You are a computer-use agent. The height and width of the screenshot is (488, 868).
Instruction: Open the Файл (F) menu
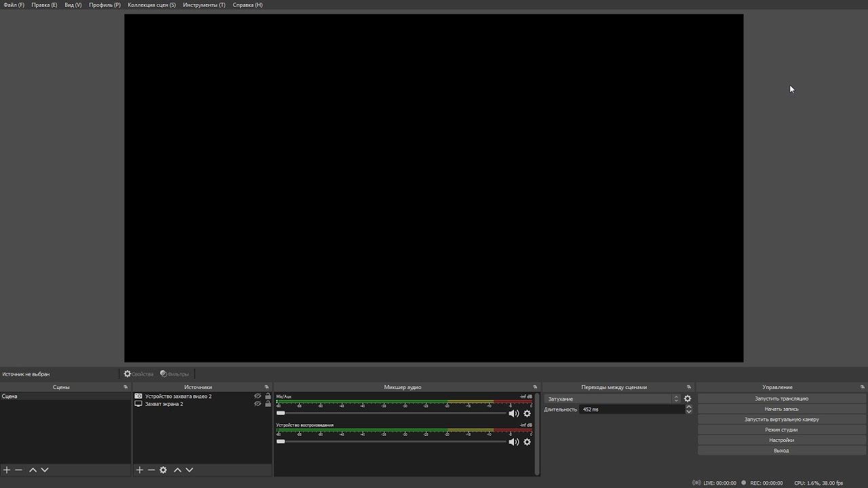click(14, 5)
